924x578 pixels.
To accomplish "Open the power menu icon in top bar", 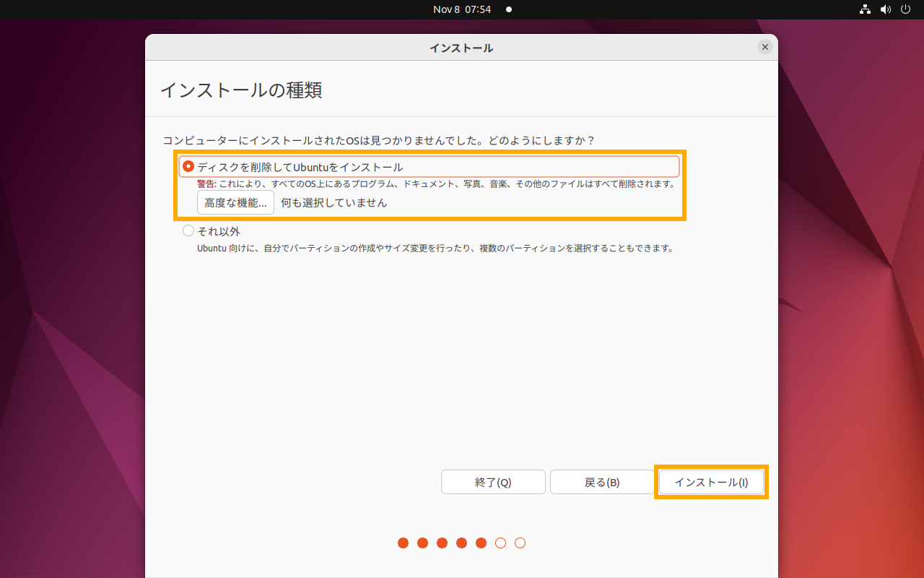I will 906,9.
